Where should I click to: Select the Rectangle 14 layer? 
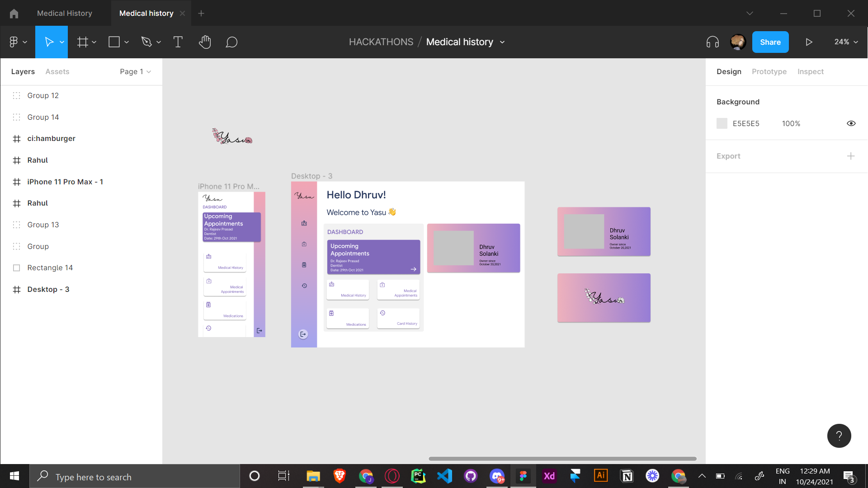[x=50, y=267]
